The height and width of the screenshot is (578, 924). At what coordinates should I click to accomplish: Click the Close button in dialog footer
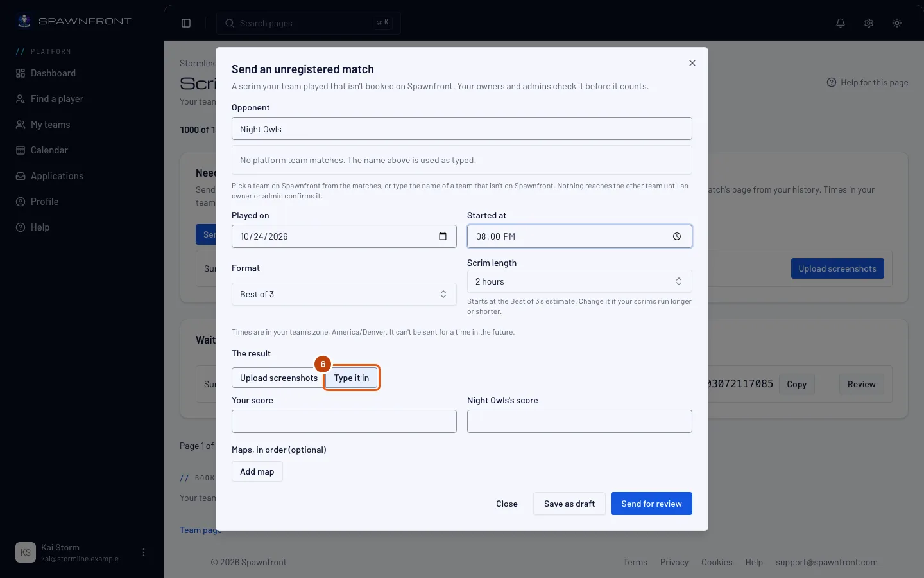coord(507,504)
